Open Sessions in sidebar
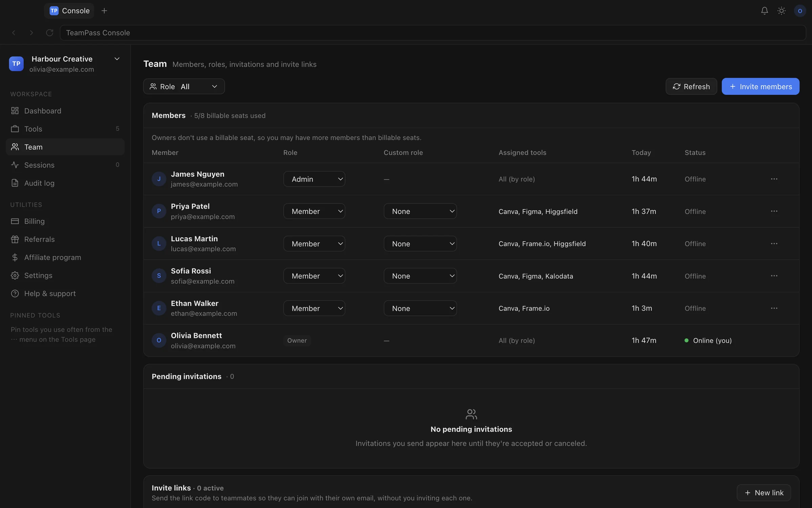 (x=65, y=165)
